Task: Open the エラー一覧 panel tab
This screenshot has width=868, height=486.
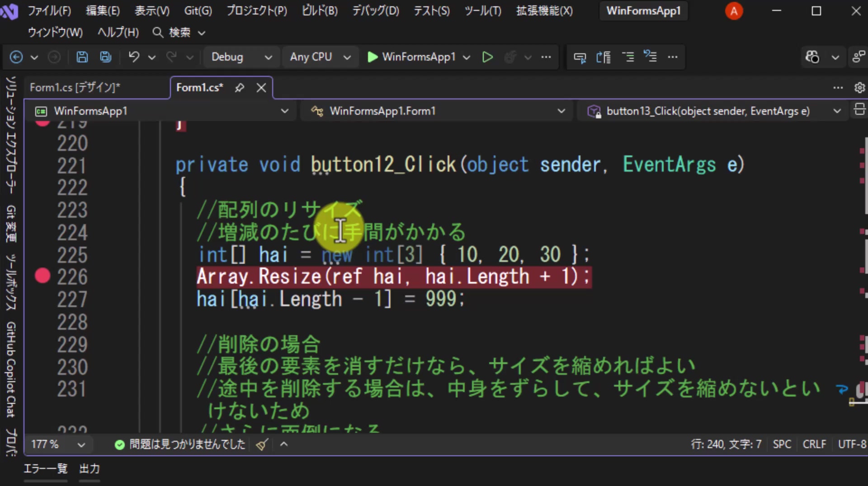Action: [x=46, y=469]
